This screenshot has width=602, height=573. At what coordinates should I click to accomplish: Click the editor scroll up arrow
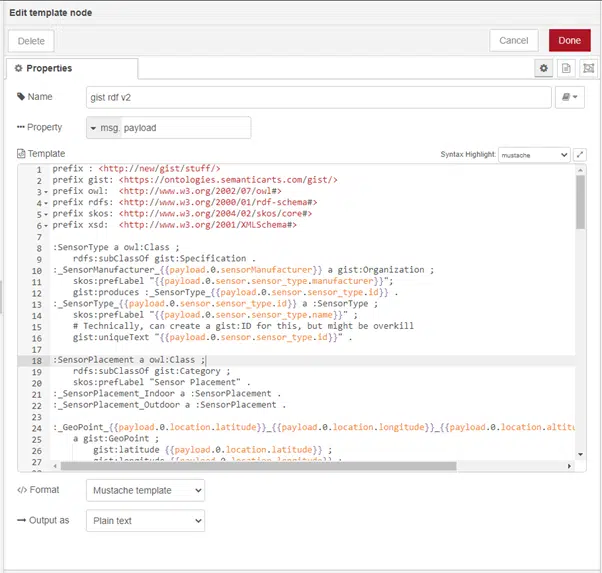point(580,170)
